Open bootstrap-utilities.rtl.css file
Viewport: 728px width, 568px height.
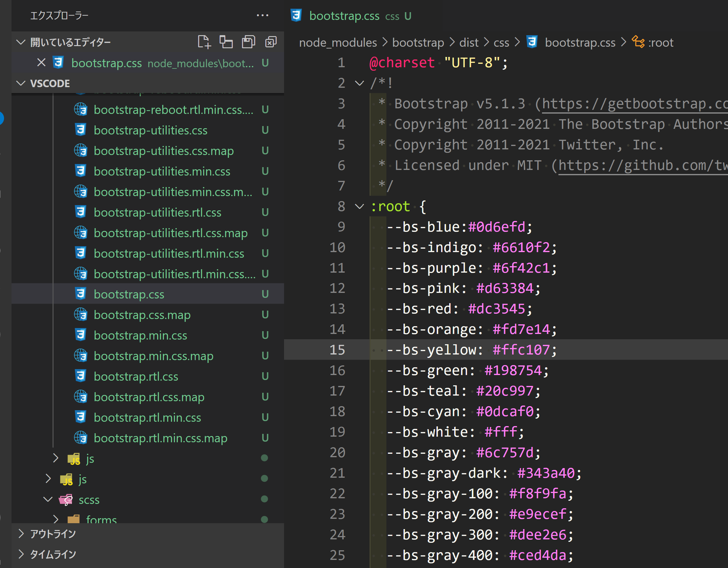click(x=158, y=212)
